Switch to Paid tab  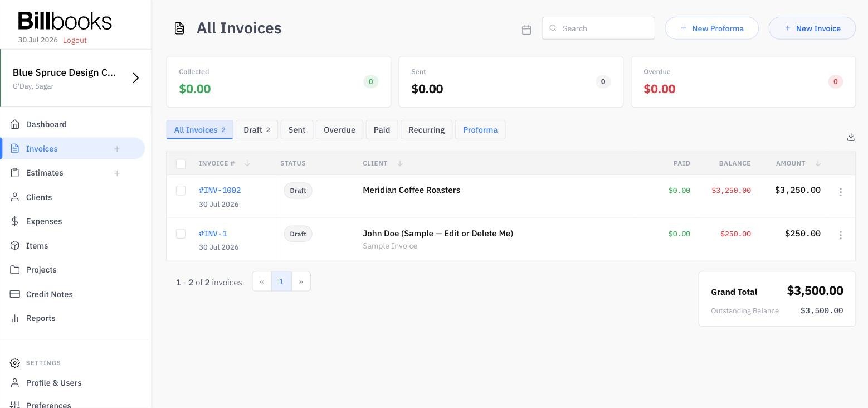pyautogui.click(x=382, y=130)
